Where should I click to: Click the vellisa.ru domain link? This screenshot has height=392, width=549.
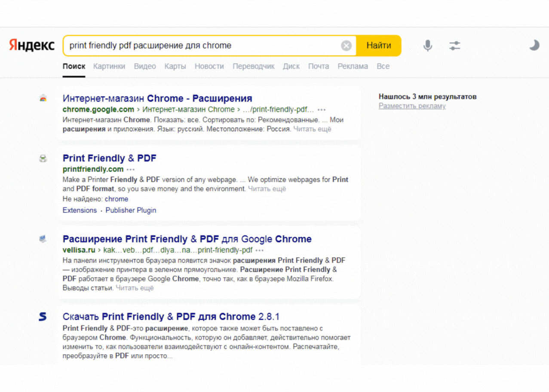(x=79, y=250)
